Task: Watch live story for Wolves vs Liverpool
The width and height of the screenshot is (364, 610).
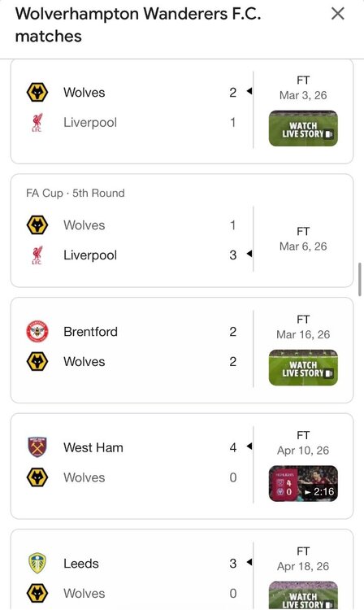Action: coord(303,129)
